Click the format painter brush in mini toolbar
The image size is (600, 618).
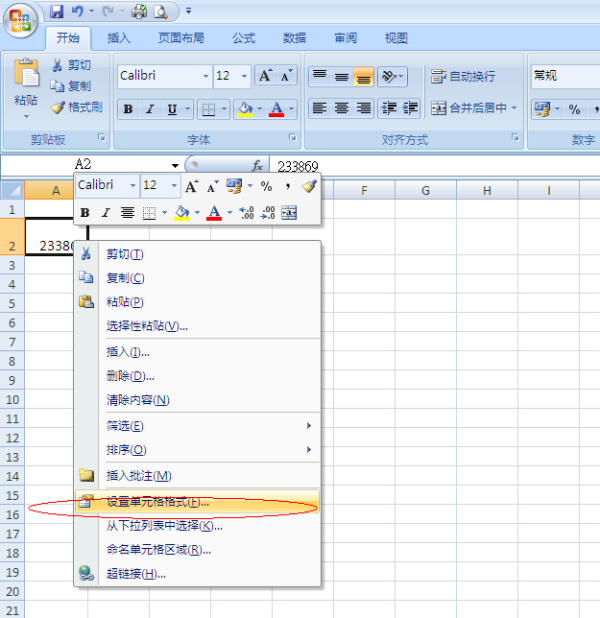click(309, 186)
